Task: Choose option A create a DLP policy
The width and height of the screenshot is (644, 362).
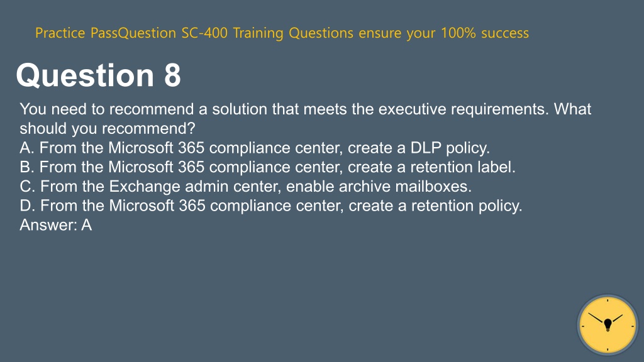Action: 255,148
